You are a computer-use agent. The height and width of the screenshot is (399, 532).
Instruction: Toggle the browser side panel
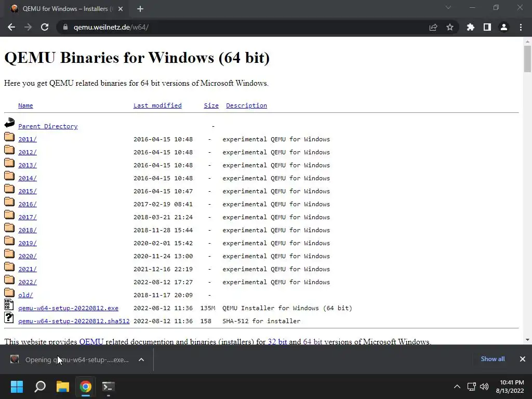point(487,27)
